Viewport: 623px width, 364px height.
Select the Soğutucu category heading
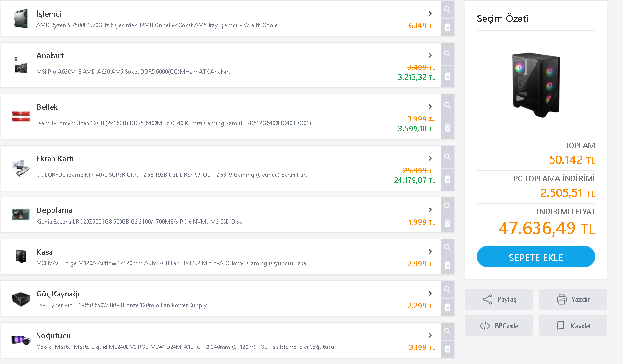pos(53,335)
